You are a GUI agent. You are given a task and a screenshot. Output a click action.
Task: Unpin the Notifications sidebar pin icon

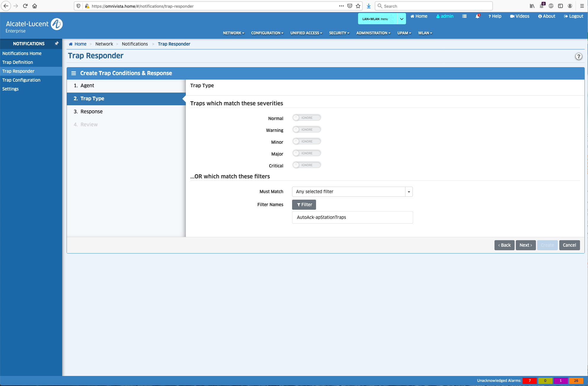[57, 43]
